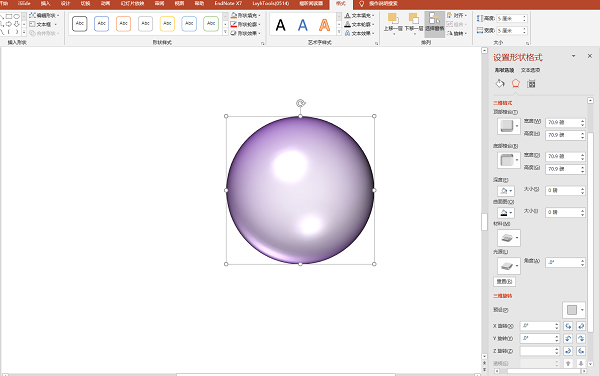Image resolution: width=600 pixels, height=376 pixels.
Task: Apply yellow outline Abc shape style
Action: [x=167, y=24]
